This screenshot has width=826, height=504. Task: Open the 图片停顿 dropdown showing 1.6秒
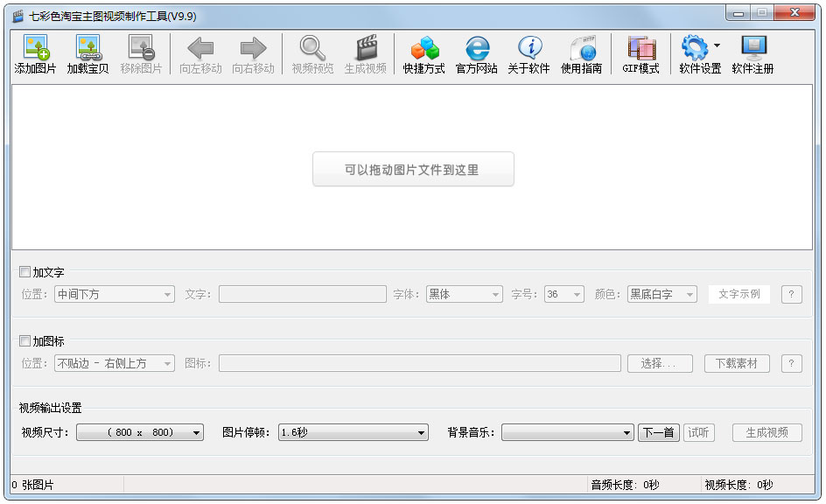pos(353,432)
